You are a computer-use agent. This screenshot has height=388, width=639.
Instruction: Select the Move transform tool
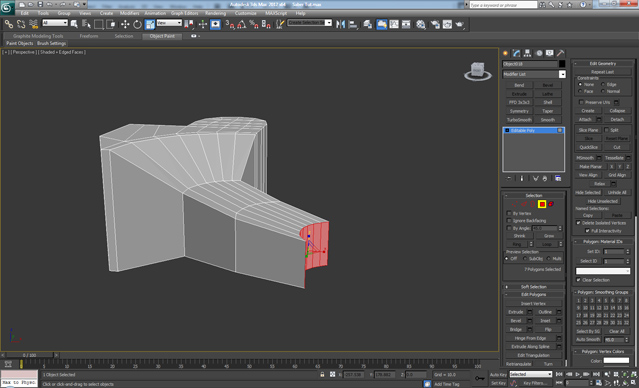[125, 24]
